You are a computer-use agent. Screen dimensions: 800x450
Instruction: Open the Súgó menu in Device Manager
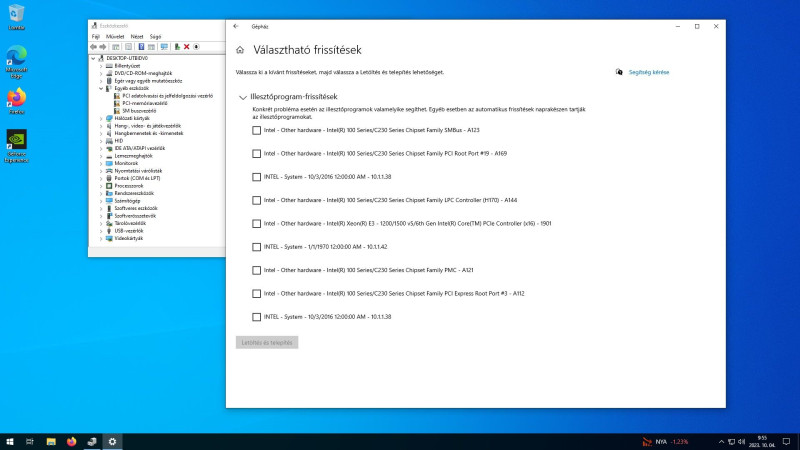point(155,37)
